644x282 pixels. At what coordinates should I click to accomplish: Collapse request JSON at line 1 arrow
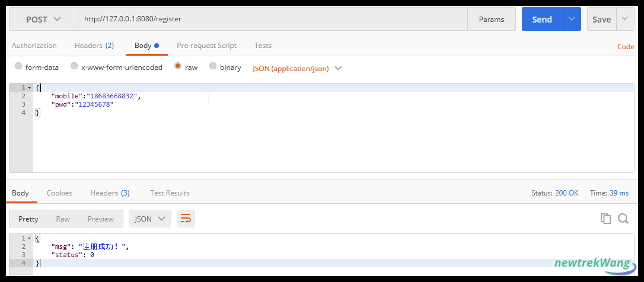point(29,88)
